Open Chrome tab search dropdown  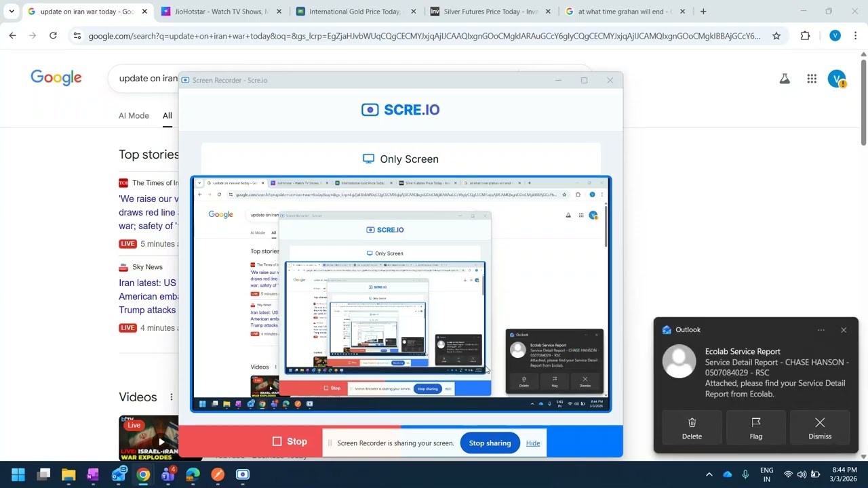(12, 12)
